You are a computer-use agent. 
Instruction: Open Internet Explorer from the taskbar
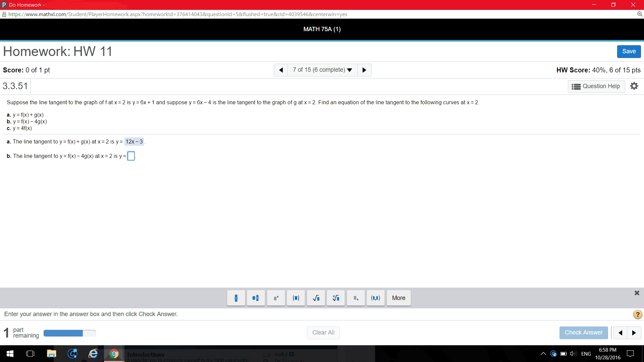click(93, 354)
